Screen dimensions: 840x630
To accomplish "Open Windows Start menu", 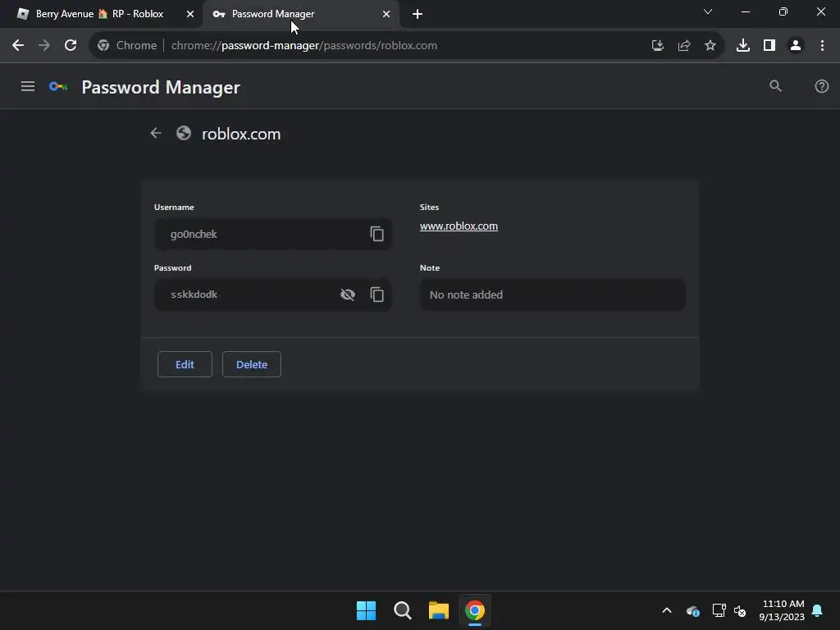I will click(x=367, y=610).
